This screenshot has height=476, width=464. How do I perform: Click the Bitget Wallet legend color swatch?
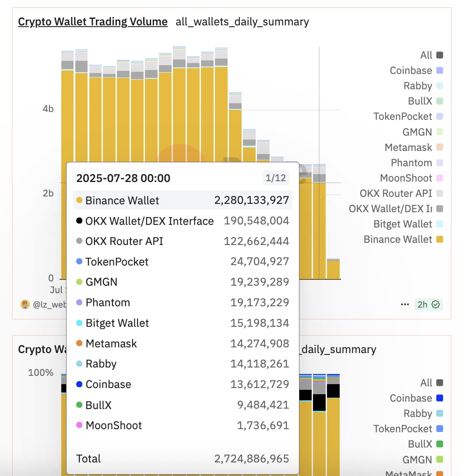[440, 224]
